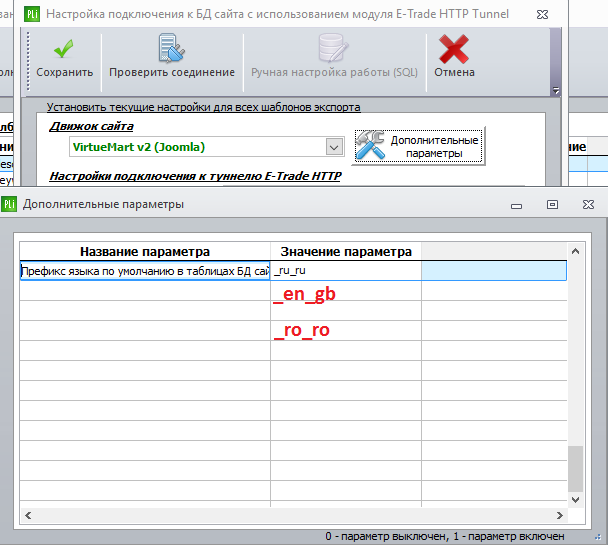Click Проверить соединение toolbar icon
Viewport: 608px width, 545px height.
coord(172,48)
